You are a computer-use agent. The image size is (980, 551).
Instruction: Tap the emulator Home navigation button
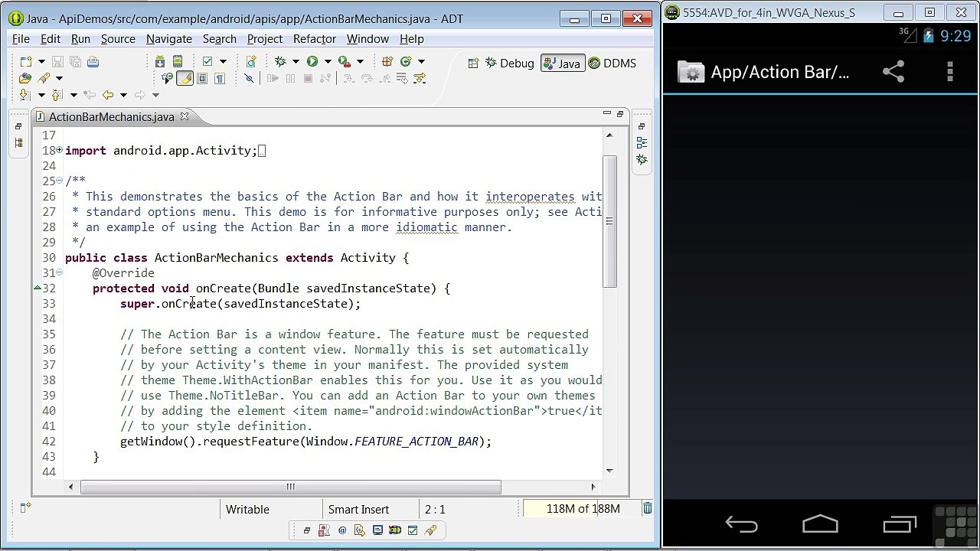pos(820,525)
